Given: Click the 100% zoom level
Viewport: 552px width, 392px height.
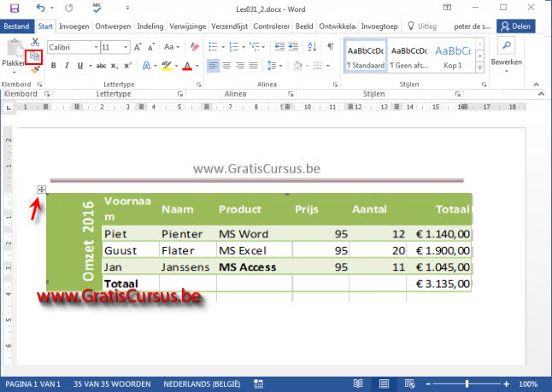Looking at the screenshot, I should click(528, 384).
